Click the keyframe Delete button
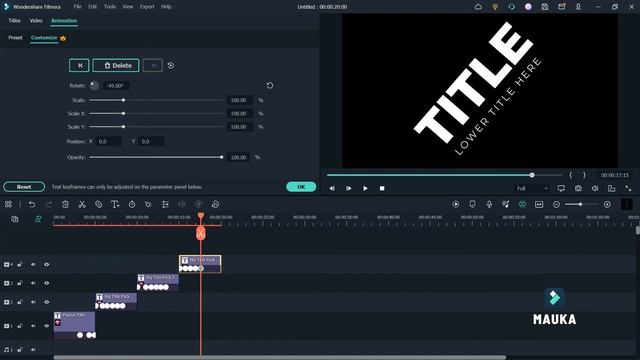Screen dimensions: 640x360 click(116, 65)
